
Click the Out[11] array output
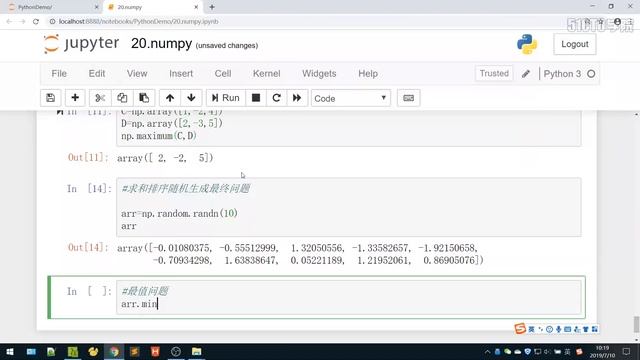click(165, 158)
